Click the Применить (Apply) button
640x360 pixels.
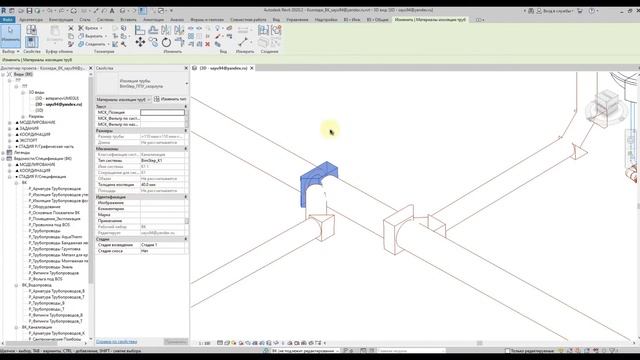pyautogui.click(x=176, y=342)
